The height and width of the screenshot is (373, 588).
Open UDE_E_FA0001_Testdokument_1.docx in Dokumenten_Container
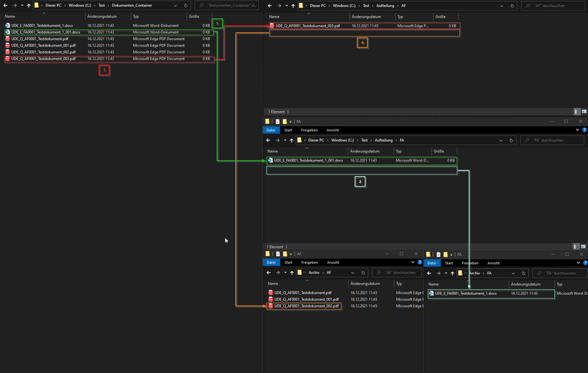pos(41,26)
